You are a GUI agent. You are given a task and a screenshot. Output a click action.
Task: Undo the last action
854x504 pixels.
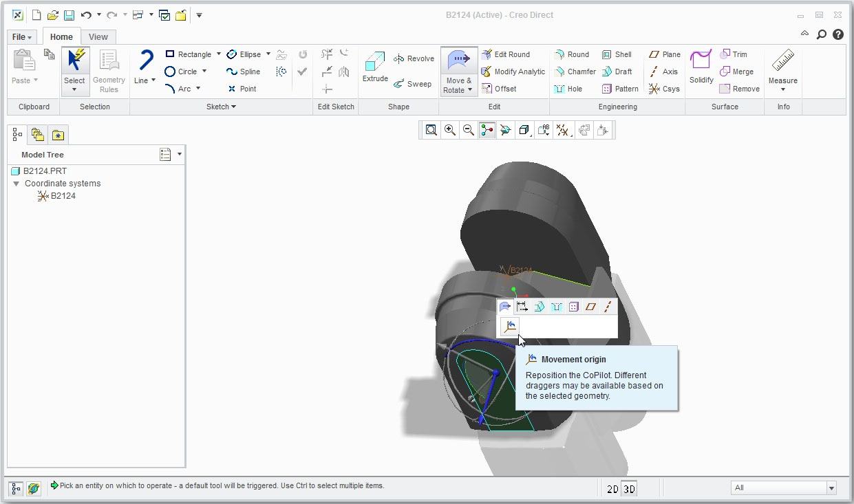tap(86, 15)
